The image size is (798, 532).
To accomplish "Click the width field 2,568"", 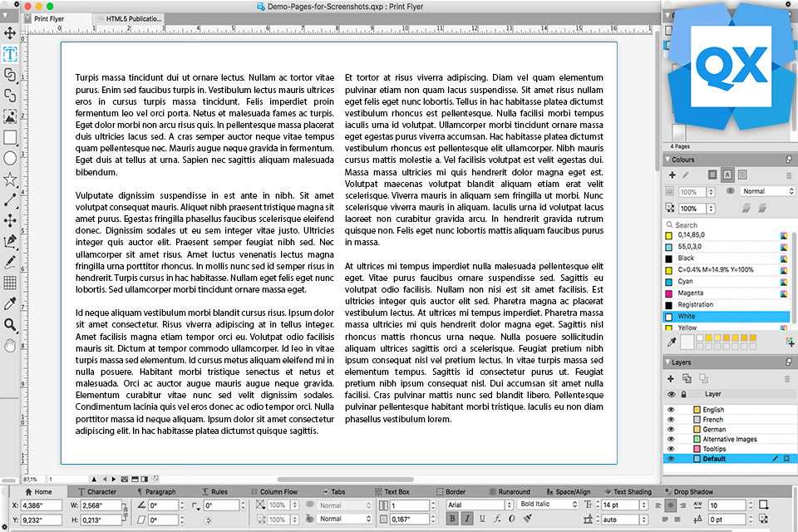I will 101,505.
